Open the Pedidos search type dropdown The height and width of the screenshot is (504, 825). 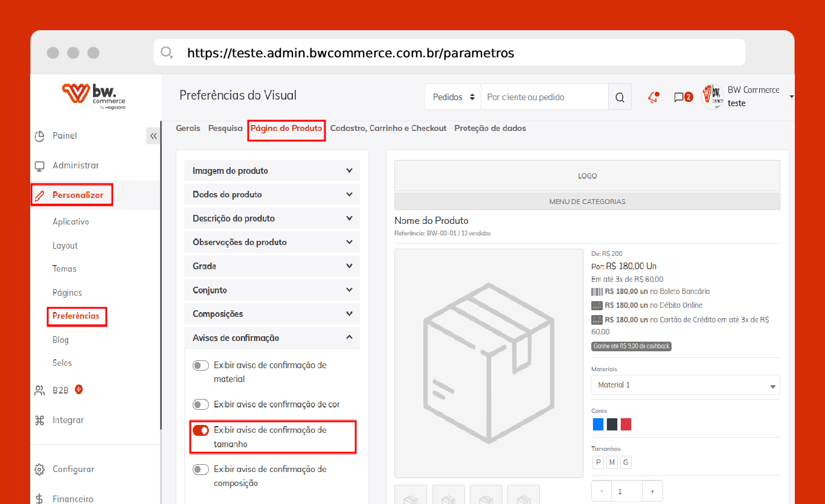tap(453, 97)
